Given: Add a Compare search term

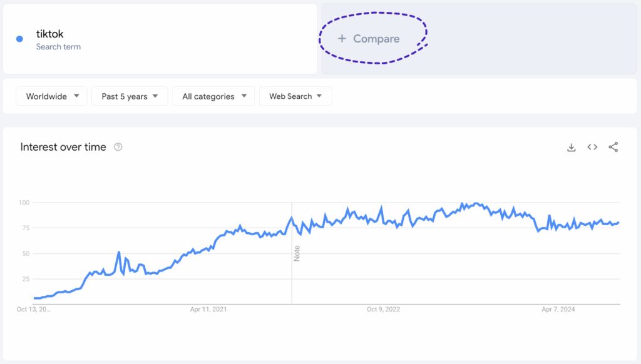Looking at the screenshot, I should tap(479, 39).
